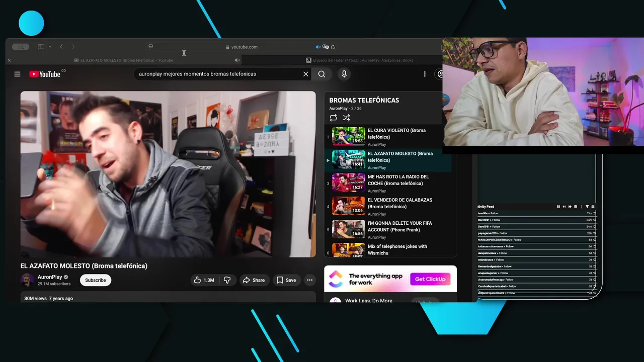
Task: Mute tab audio via address bar speaker
Action: point(318,47)
